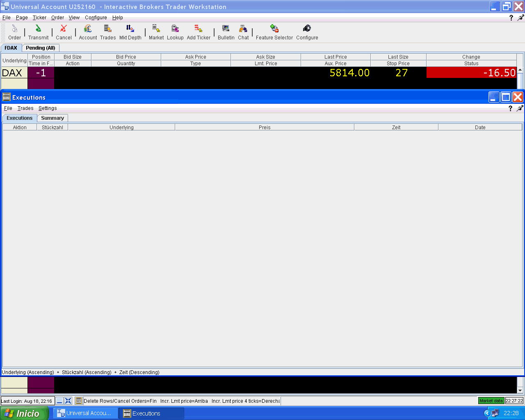Sort by the Underlying column in Executions
This screenshot has height=420, width=525.
[121, 128]
